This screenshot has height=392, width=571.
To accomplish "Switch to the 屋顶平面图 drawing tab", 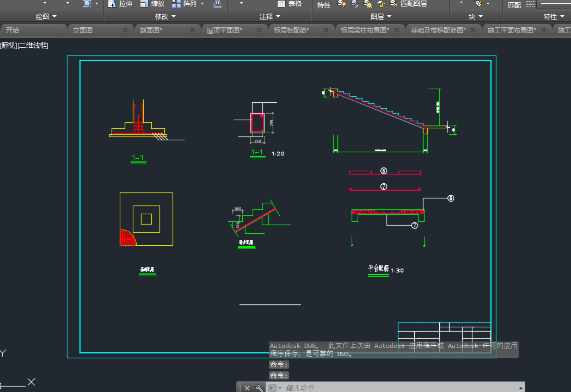I will pyautogui.click(x=224, y=30).
